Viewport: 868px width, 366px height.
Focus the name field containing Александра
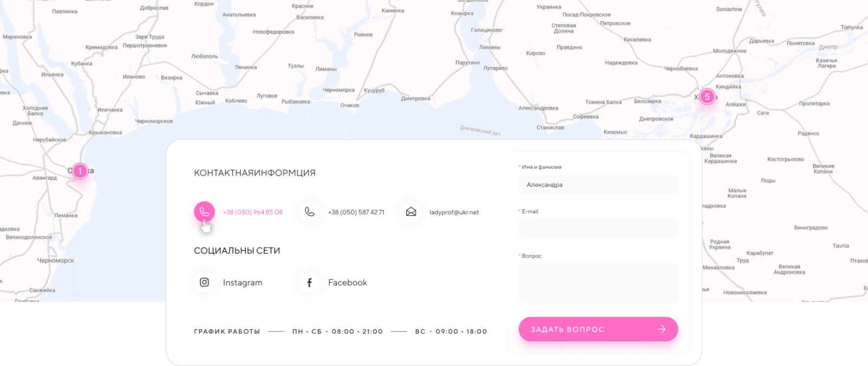[598, 185]
